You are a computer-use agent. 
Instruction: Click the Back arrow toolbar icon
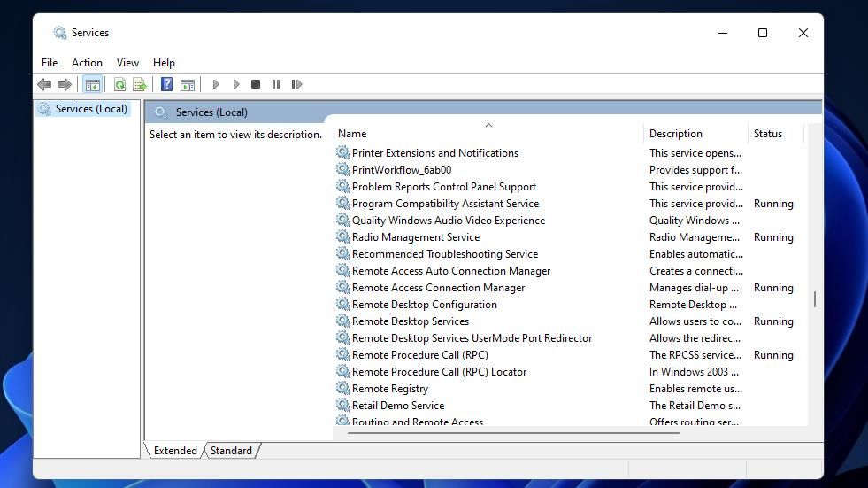pyautogui.click(x=44, y=84)
